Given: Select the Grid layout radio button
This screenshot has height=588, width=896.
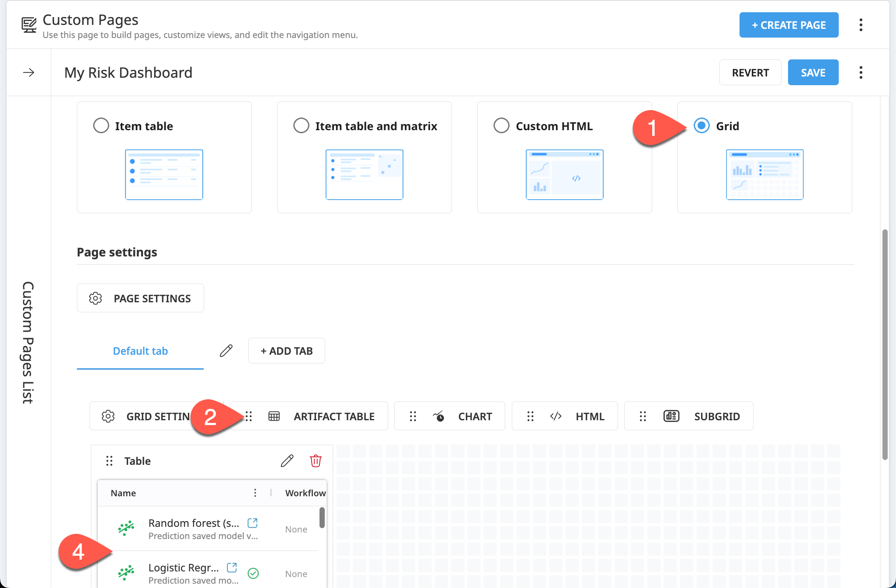Looking at the screenshot, I should click(x=702, y=126).
